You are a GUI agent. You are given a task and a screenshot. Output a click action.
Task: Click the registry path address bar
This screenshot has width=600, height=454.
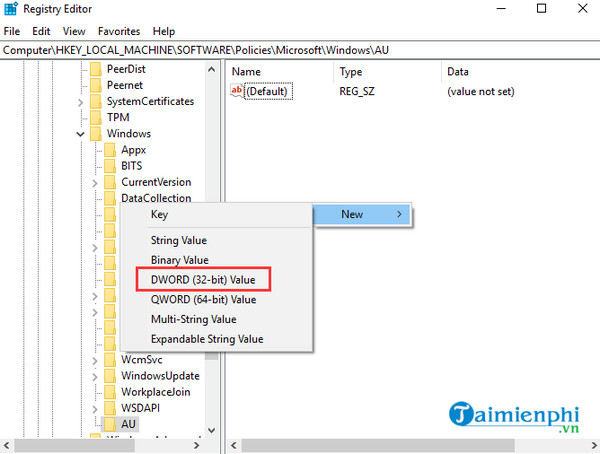coord(300,50)
